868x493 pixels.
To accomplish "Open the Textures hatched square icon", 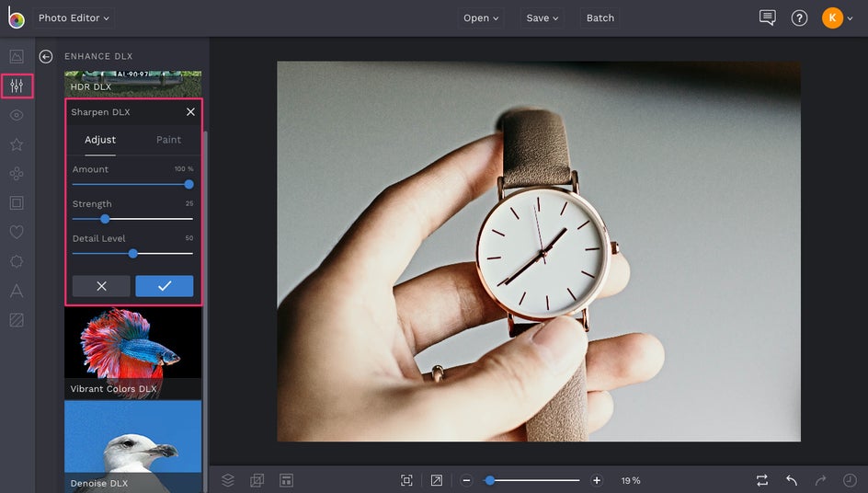I will pyautogui.click(x=17, y=320).
